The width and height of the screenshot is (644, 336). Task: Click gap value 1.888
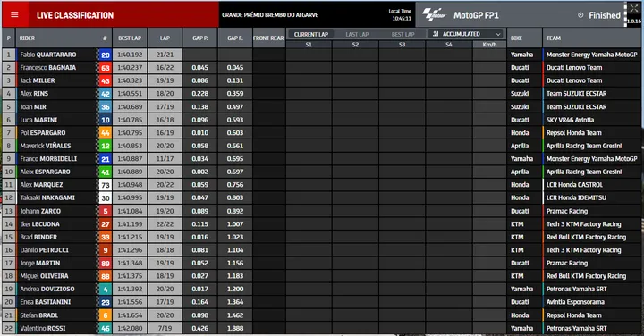(235, 328)
